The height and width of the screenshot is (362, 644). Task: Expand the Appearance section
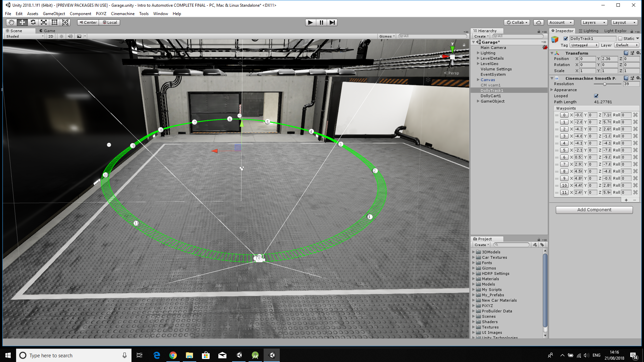tap(552, 90)
